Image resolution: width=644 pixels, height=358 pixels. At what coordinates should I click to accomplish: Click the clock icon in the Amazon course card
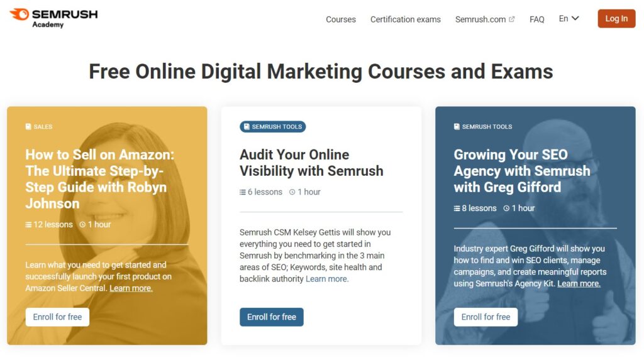point(82,225)
